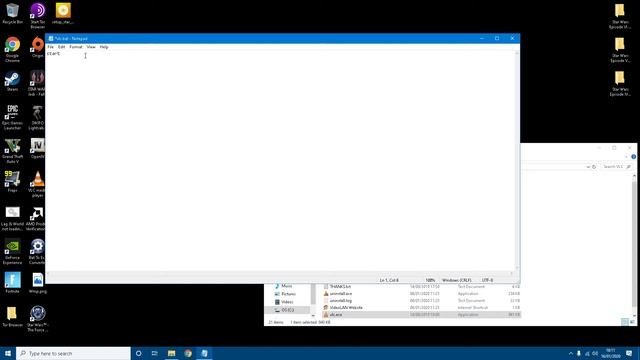Click the 100% zoom status entry
The image size is (640, 360).
point(430,280)
